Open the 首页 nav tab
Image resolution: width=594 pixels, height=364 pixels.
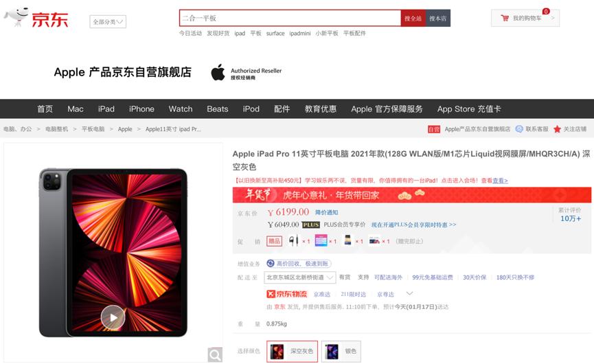(45, 109)
